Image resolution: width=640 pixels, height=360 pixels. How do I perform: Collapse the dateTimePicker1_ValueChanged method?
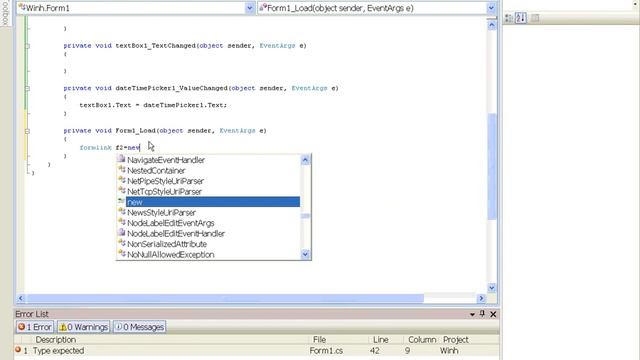(27, 89)
